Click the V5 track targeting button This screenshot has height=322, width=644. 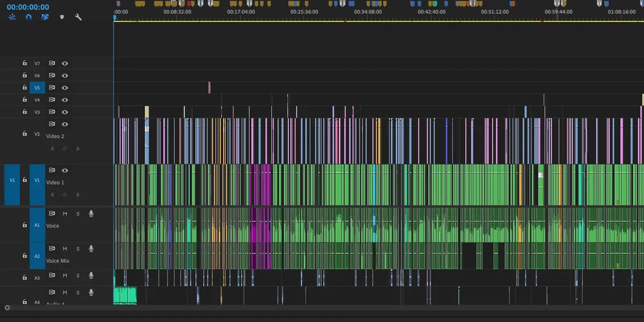point(37,87)
